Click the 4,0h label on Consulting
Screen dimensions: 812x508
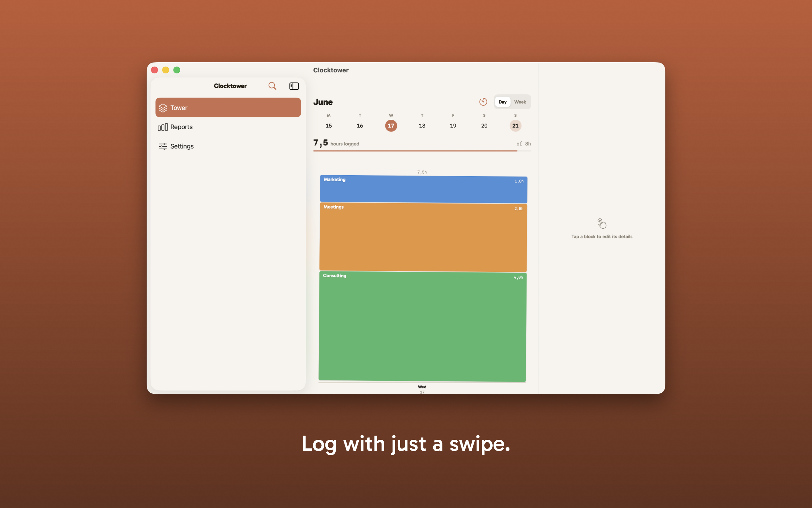coord(518,277)
